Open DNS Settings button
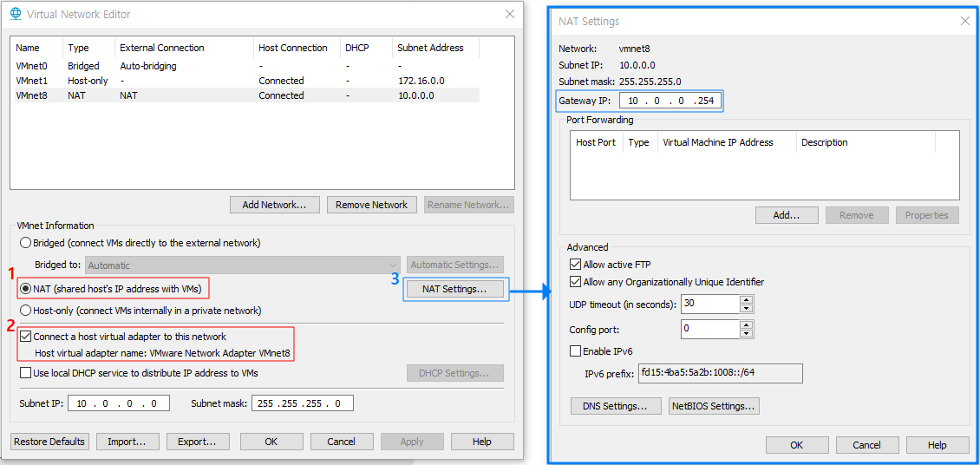 tap(616, 406)
